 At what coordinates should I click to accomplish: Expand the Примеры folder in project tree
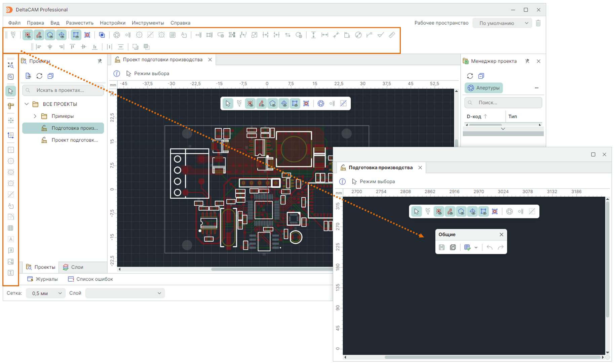click(35, 116)
